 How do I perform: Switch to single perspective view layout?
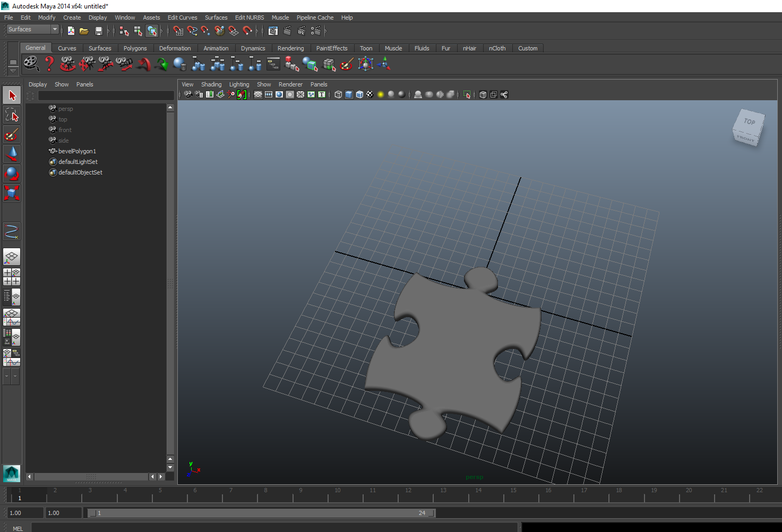tap(12, 257)
